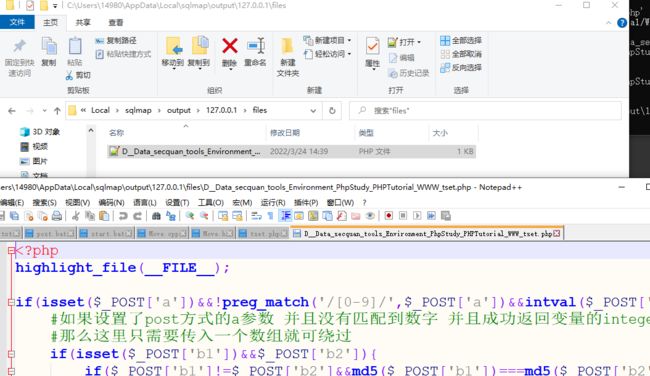This screenshot has height=376, width=650.
Task: Switch to Share (共享) ribbon tab
Action: pyautogui.click(x=83, y=22)
